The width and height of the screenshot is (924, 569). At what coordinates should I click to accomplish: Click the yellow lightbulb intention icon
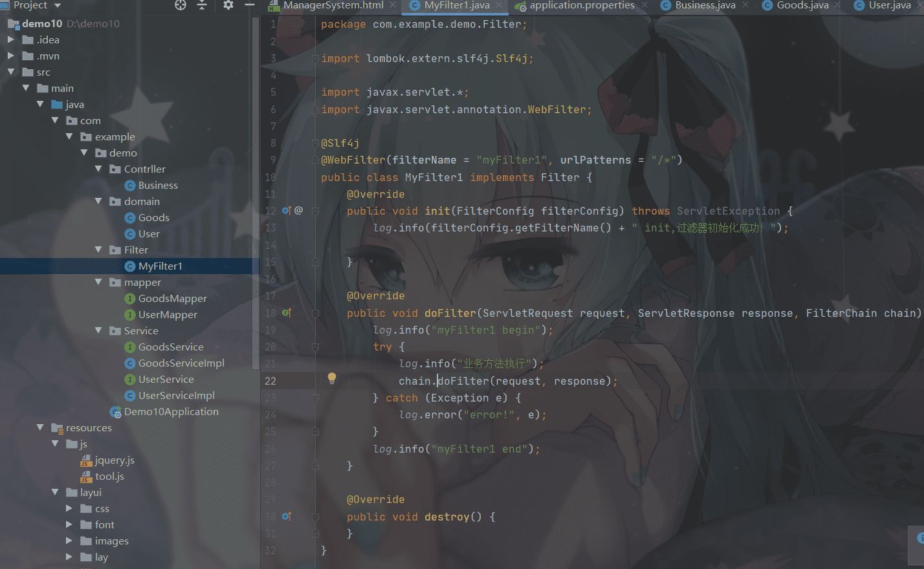[x=332, y=378]
